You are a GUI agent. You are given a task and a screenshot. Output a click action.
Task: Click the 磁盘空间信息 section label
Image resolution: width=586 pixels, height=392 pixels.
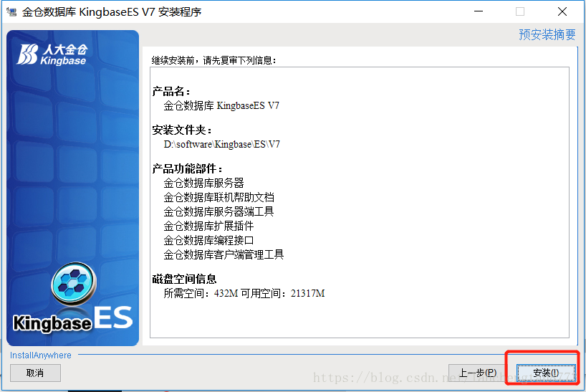184,279
